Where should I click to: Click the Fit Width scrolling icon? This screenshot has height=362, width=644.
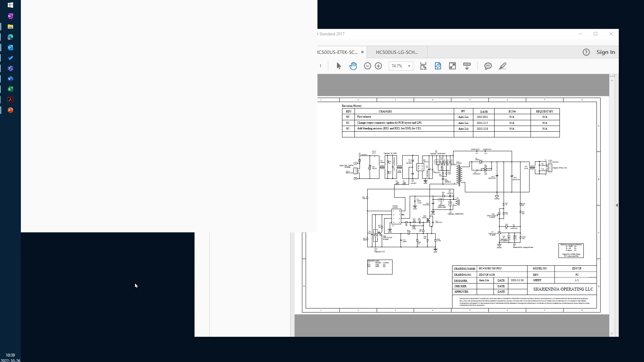tap(423, 66)
